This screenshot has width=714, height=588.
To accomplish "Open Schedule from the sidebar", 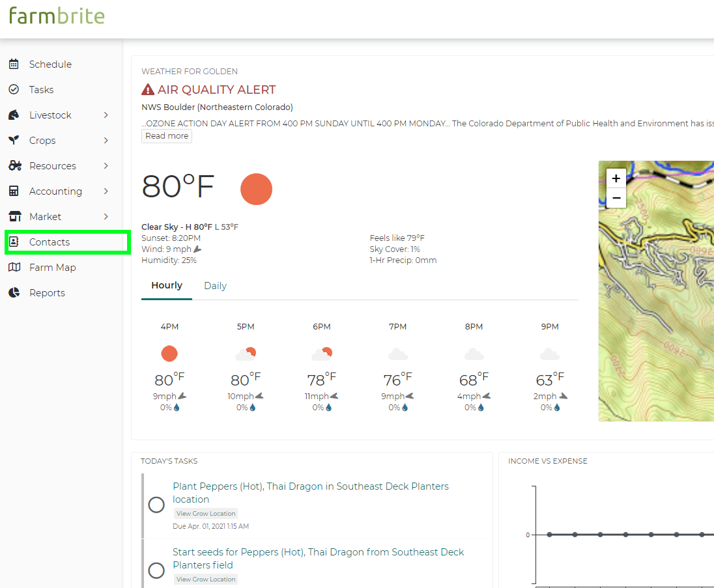I will 50,64.
